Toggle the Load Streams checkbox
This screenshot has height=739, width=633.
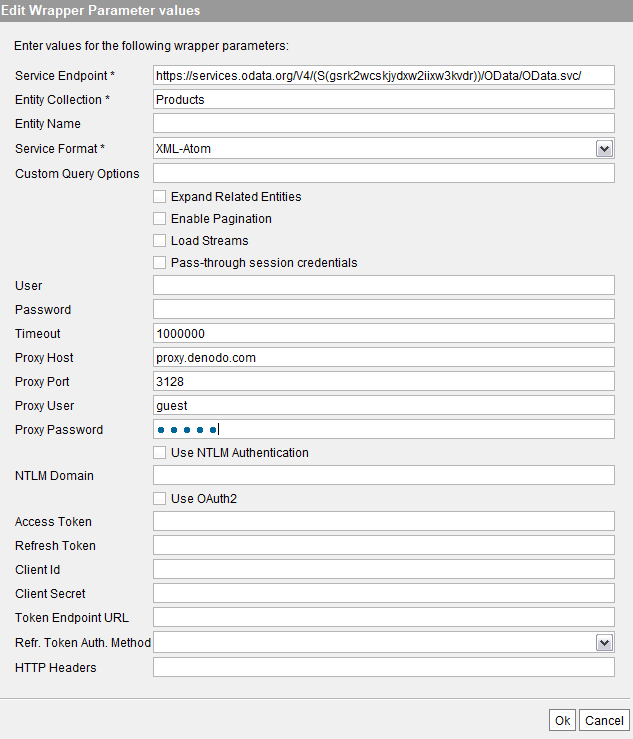(x=159, y=240)
